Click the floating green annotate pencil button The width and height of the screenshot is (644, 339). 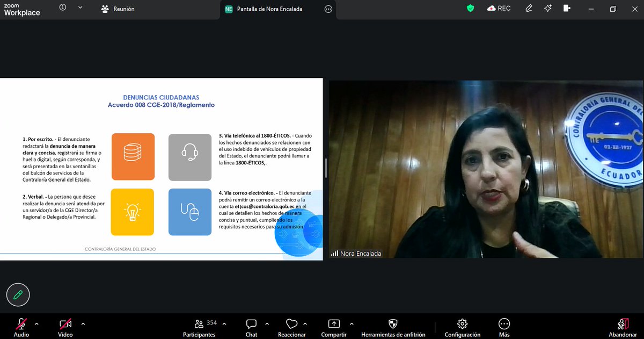(18, 294)
